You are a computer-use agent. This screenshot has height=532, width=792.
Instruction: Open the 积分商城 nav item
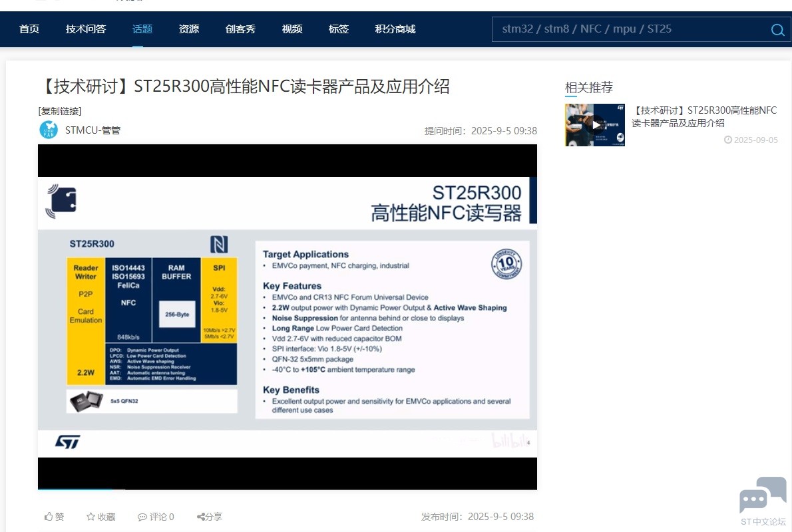395,29
